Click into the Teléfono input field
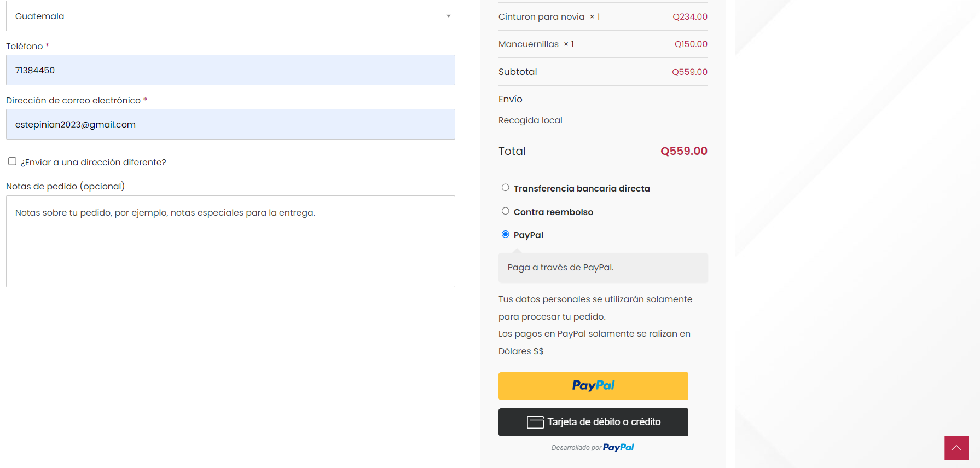The height and width of the screenshot is (468, 980). coord(230,70)
